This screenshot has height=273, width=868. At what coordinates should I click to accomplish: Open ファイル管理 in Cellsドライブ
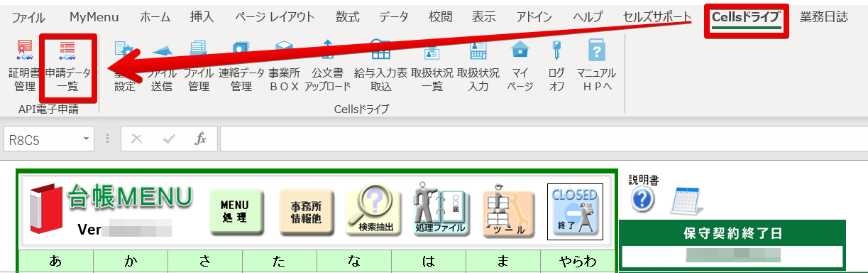(199, 66)
